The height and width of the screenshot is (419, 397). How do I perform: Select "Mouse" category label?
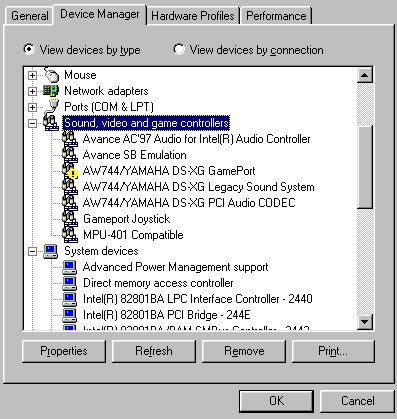point(80,75)
